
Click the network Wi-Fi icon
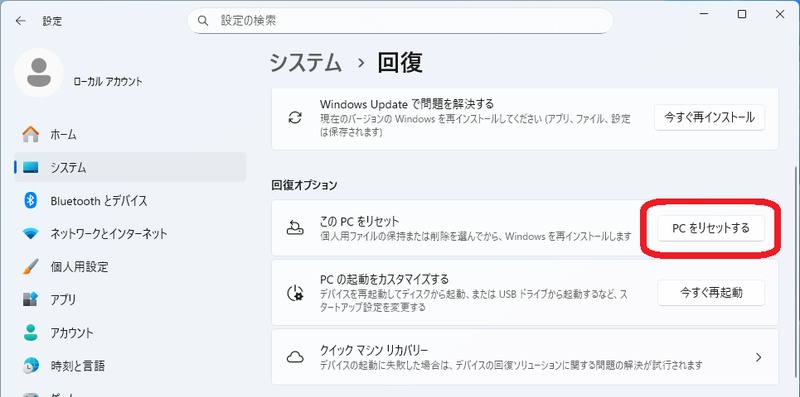click(31, 234)
